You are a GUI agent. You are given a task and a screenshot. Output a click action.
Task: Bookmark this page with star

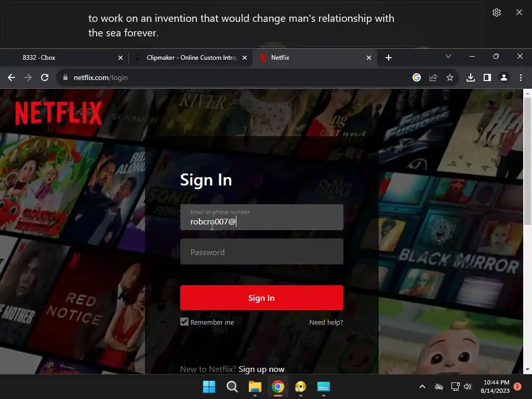[450, 78]
